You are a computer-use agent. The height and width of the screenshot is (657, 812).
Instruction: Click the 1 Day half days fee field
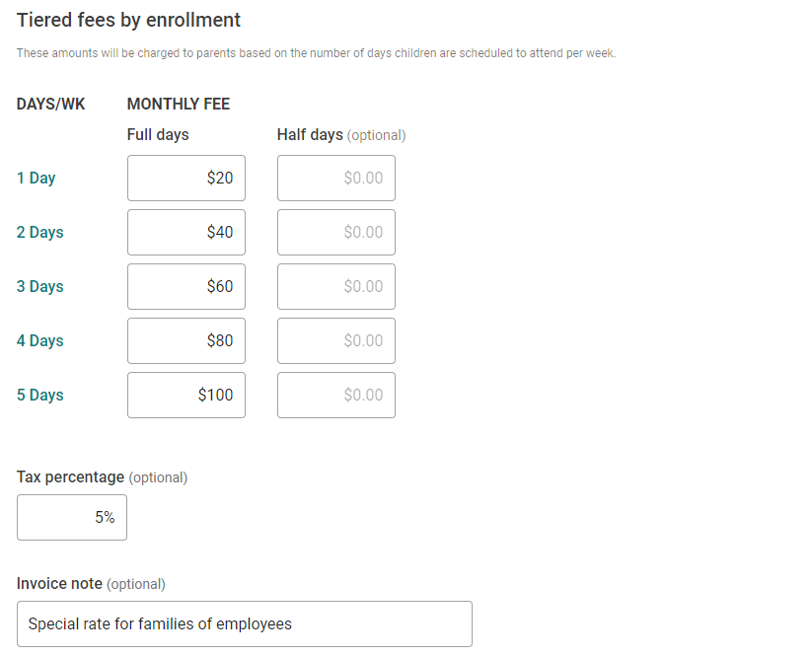336,179
